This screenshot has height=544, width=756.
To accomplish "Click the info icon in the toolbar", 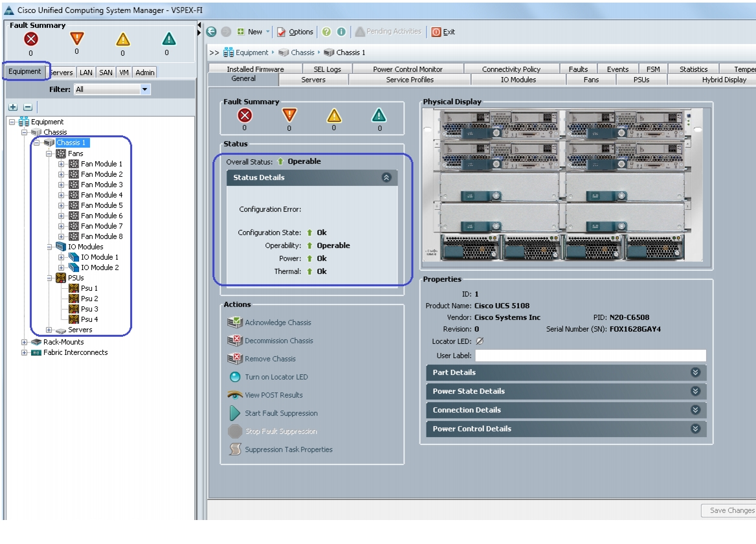I will pyautogui.click(x=341, y=32).
